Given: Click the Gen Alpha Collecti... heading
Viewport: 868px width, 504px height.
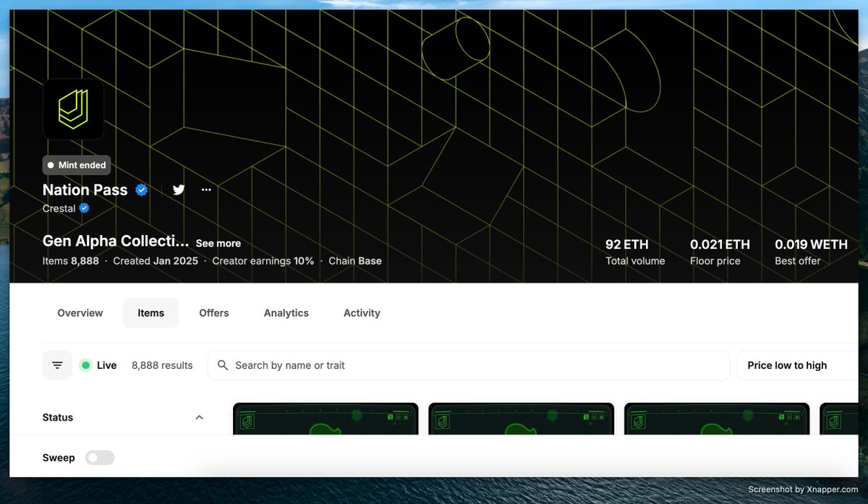Looking at the screenshot, I should tap(116, 241).
